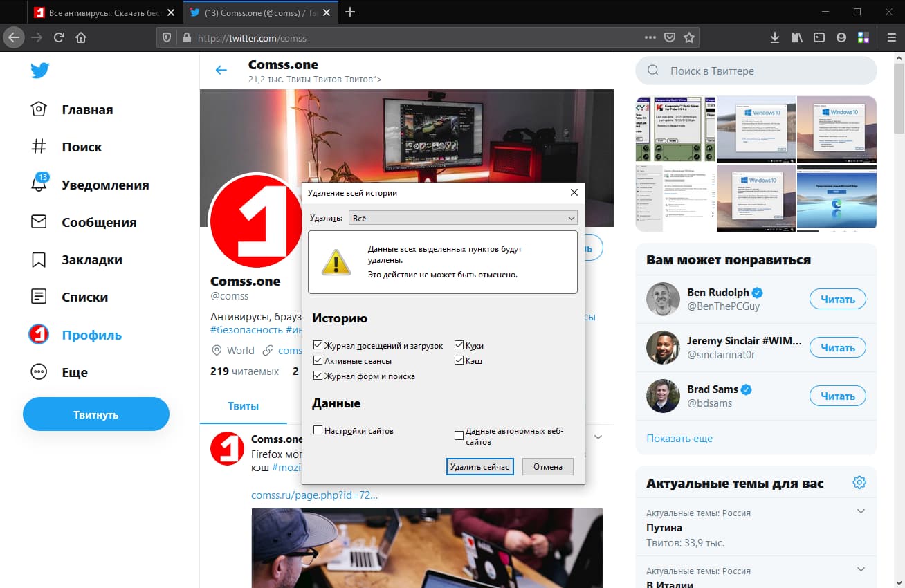Disable Журнал форм и поиска option

(x=318, y=376)
